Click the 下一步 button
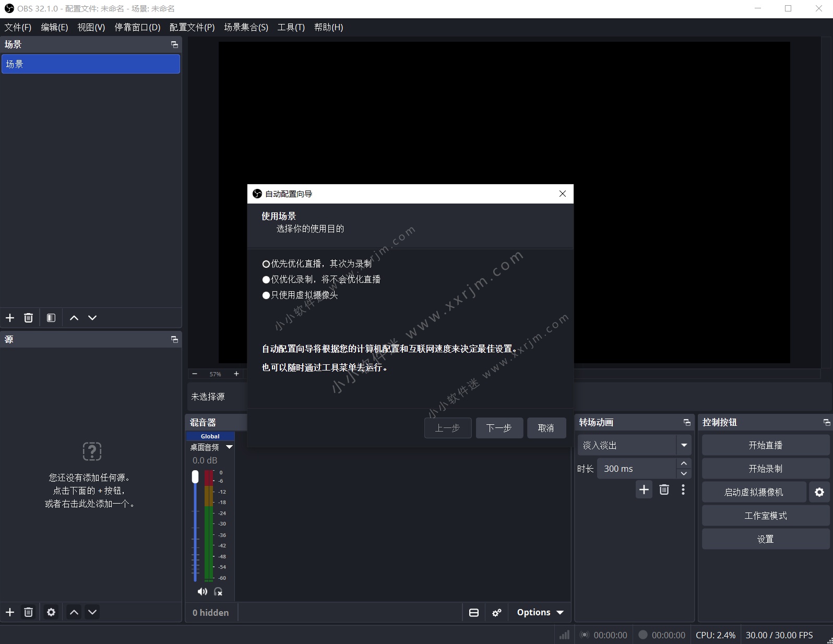 coord(499,428)
